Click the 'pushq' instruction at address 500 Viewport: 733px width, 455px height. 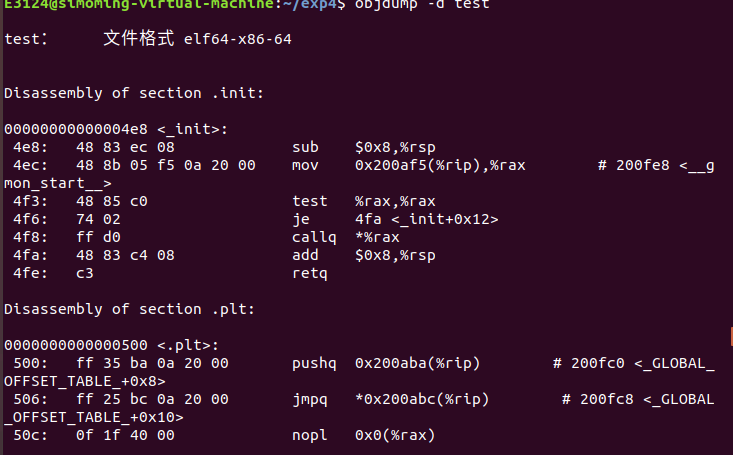point(314,364)
